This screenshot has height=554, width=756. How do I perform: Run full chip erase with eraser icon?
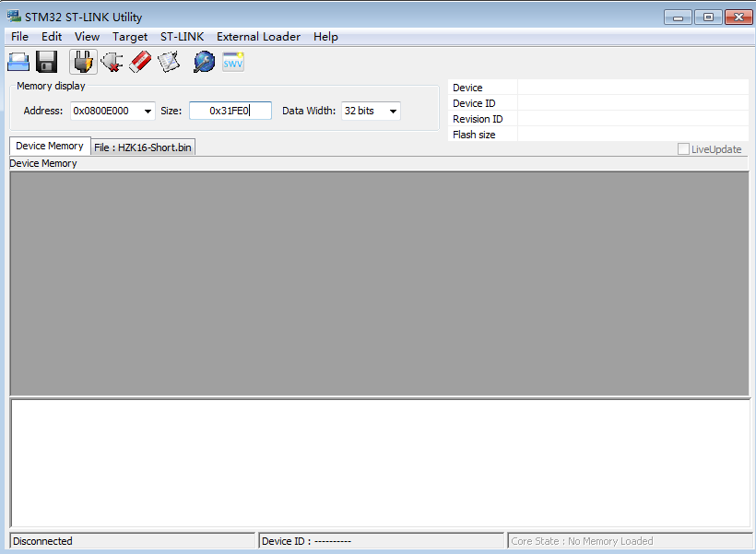coord(140,62)
